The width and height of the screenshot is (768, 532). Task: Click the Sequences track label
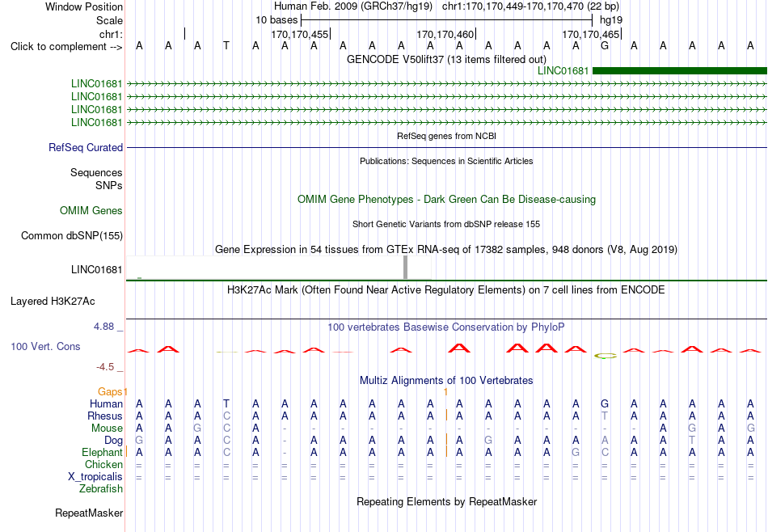click(96, 172)
